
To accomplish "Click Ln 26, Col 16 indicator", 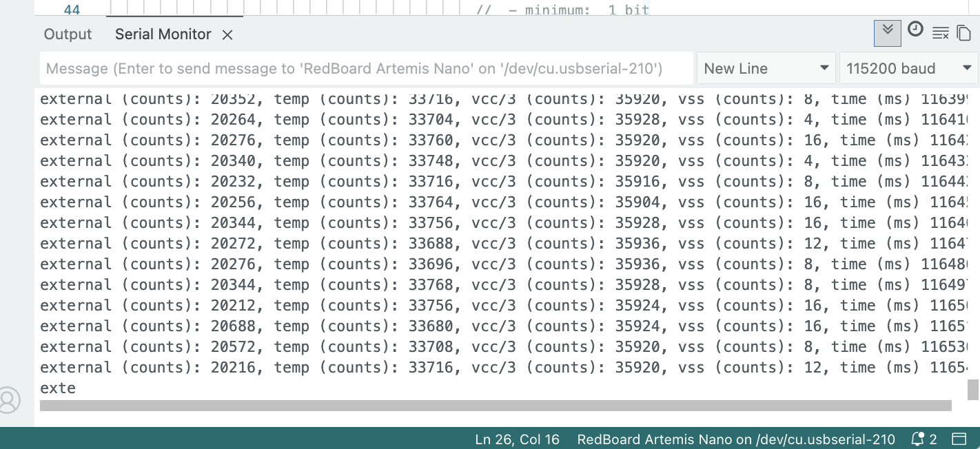I will pyautogui.click(x=517, y=439).
